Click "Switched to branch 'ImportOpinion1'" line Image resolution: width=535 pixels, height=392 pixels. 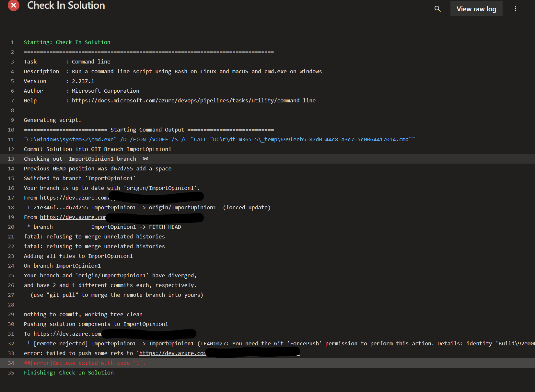[80, 178]
